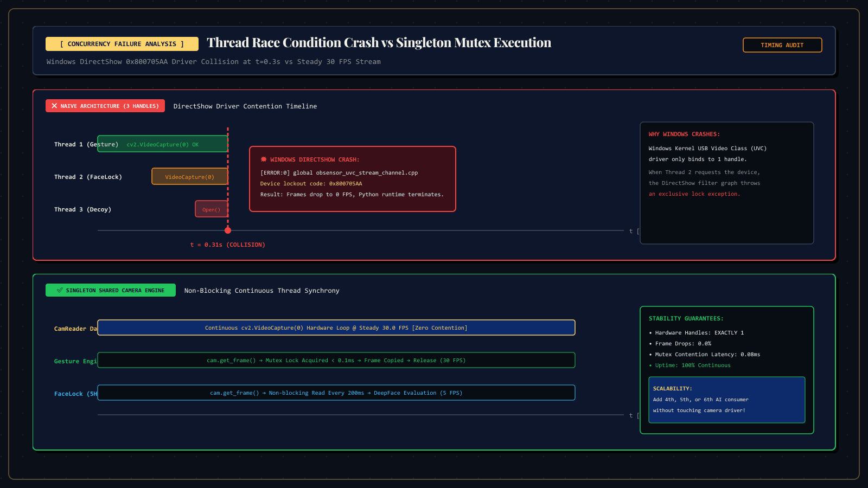Select the green cv2.VideoCapture(0) OK bar
The width and height of the screenshot is (868, 488).
(163, 144)
